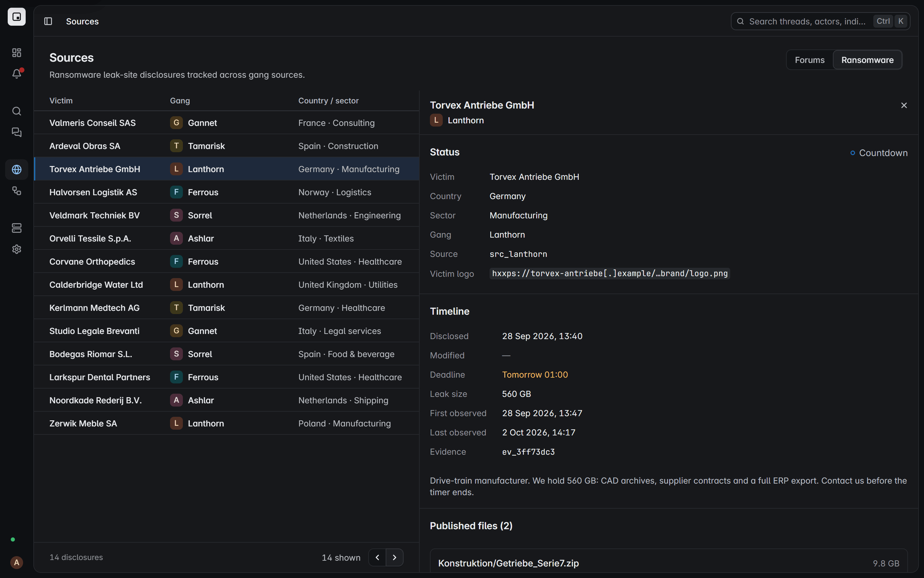Select the Kerlmann Medtech AG row
924x578 pixels.
tap(227, 308)
